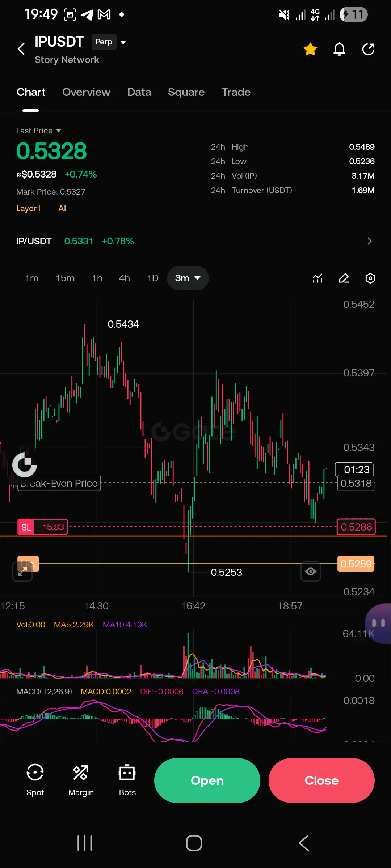Viewport: 391px width, 868px height.
Task: Switch to the Chart tab
Action: pyautogui.click(x=31, y=92)
